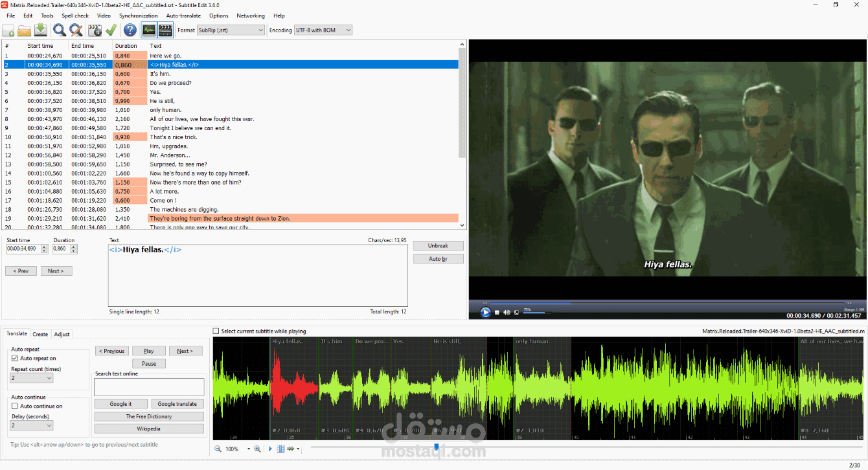Click the Save subtitle toolbar icon

click(x=41, y=30)
